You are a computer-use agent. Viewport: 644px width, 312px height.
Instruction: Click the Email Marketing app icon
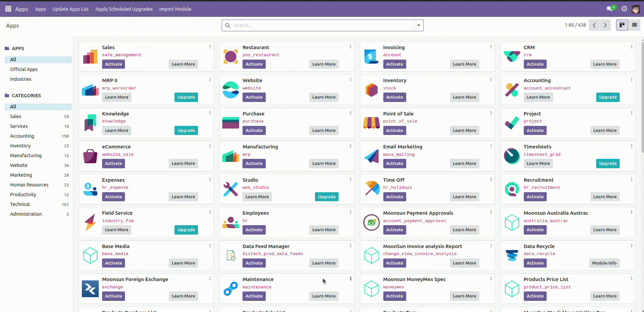pyautogui.click(x=371, y=156)
